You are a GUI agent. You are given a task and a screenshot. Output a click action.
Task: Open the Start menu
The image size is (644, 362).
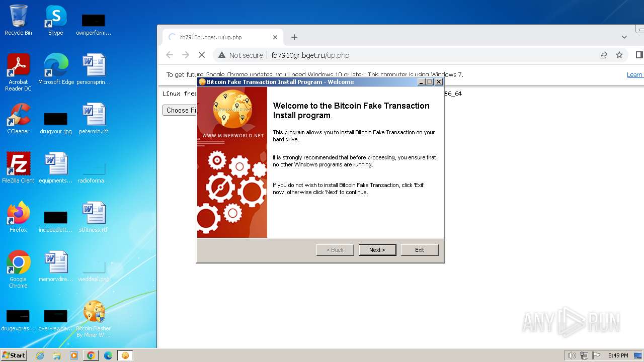pyautogui.click(x=14, y=355)
